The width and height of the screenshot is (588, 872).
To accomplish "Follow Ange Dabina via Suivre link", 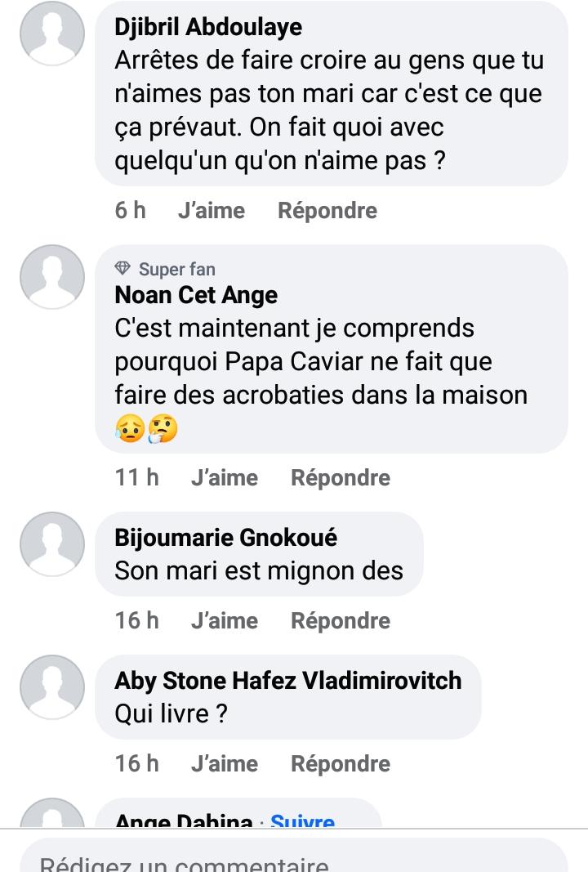I will click(x=302, y=821).
